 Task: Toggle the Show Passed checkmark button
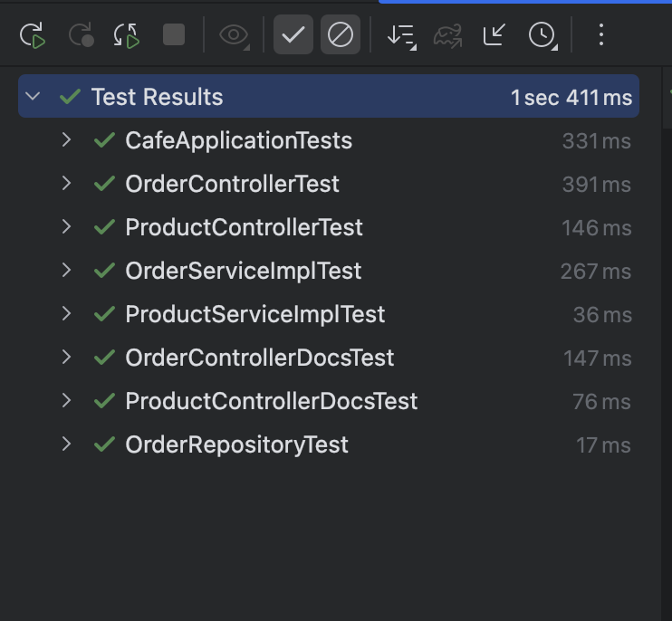(x=293, y=35)
